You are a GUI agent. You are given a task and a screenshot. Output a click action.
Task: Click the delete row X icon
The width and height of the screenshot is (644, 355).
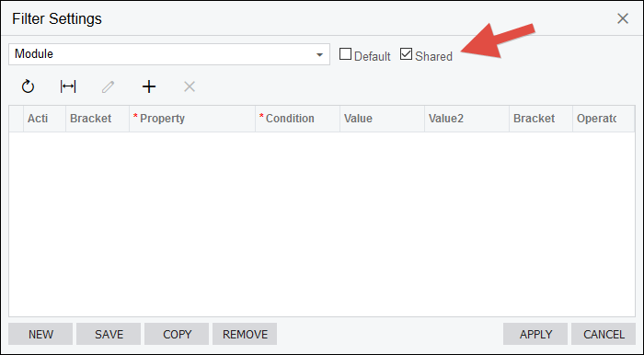coord(190,86)
